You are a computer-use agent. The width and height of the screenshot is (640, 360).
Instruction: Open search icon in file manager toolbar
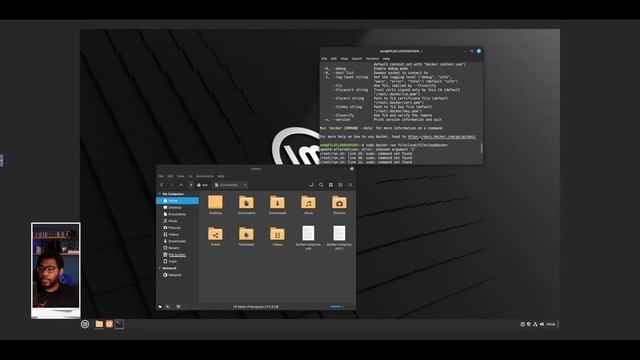point(321,185)
